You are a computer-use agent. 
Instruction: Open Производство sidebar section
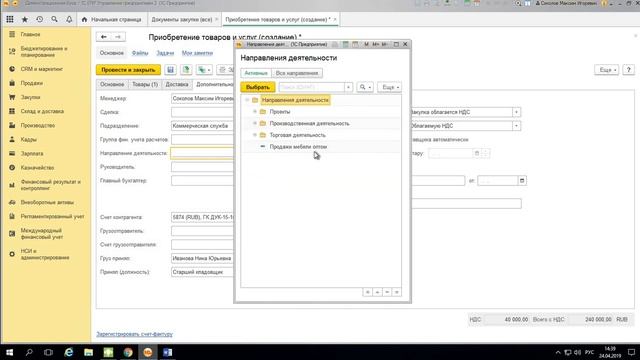pyautogui.click(x=38, y=125)
